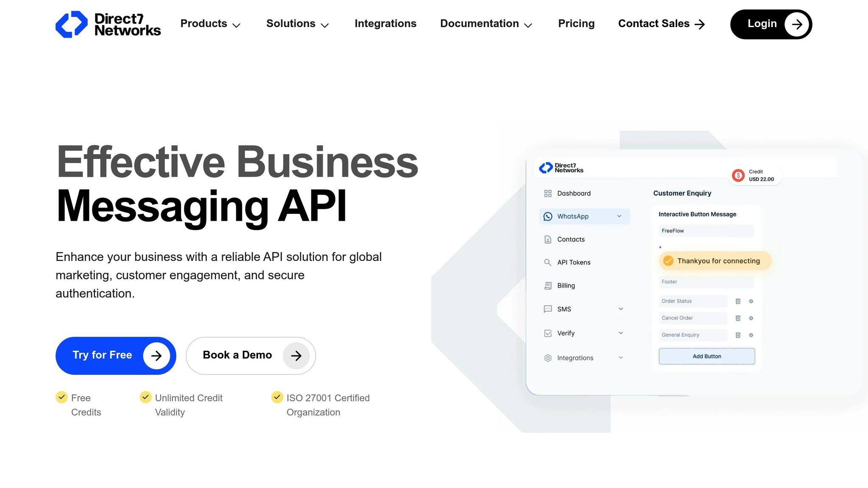Go to Integrations in top navigation
Viewport: 868px width, 488px height.
point(385,24)
